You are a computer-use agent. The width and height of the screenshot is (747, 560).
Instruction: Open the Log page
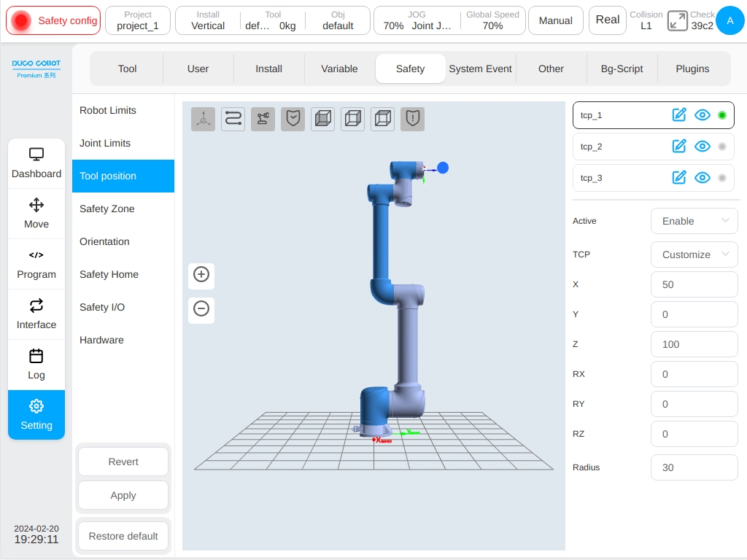pyautogui.click(x=36, y=365)
